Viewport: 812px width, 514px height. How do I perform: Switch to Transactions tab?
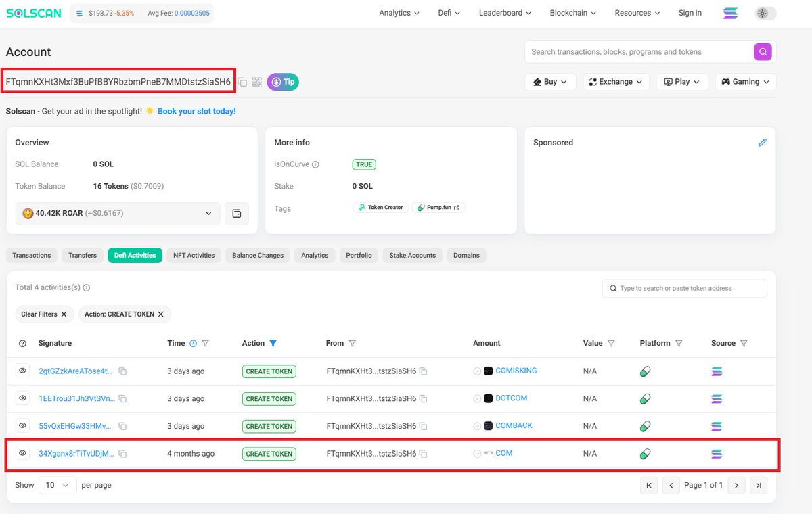[x=32, y=256]
